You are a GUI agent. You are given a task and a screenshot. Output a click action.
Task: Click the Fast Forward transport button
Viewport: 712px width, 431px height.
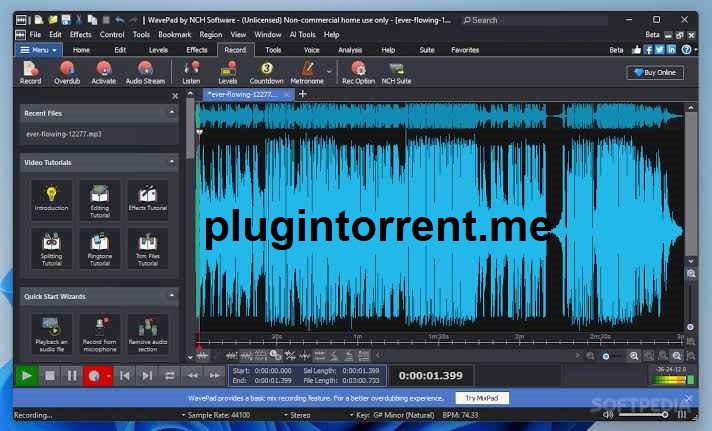coord(214,376)
